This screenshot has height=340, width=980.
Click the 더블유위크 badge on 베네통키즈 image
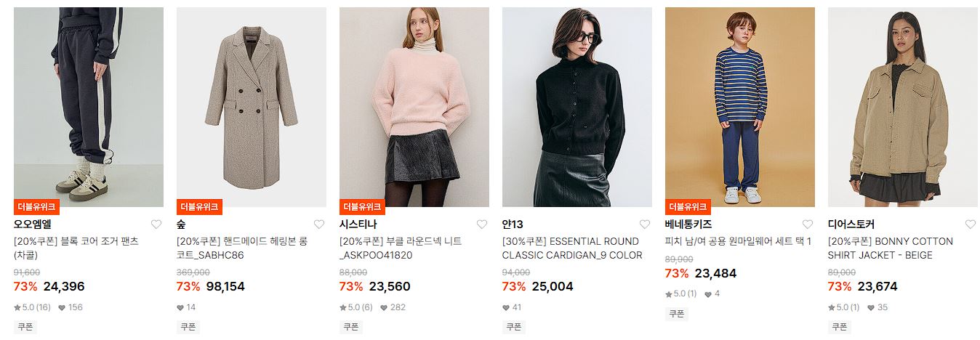[x=687, y=206]
